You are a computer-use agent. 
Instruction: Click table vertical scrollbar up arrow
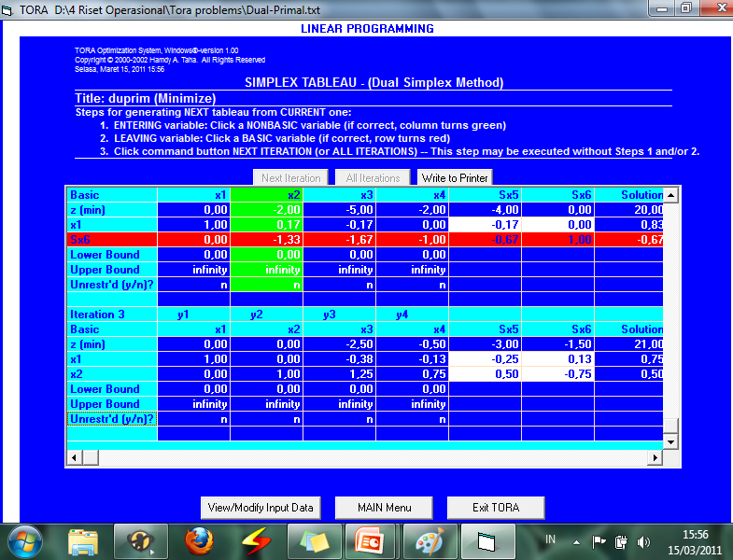670,194
